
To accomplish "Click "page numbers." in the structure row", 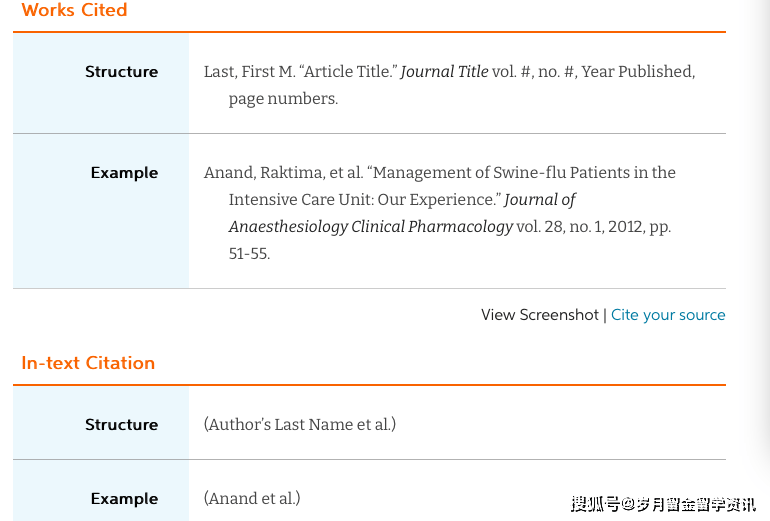I will coord(283,99).
